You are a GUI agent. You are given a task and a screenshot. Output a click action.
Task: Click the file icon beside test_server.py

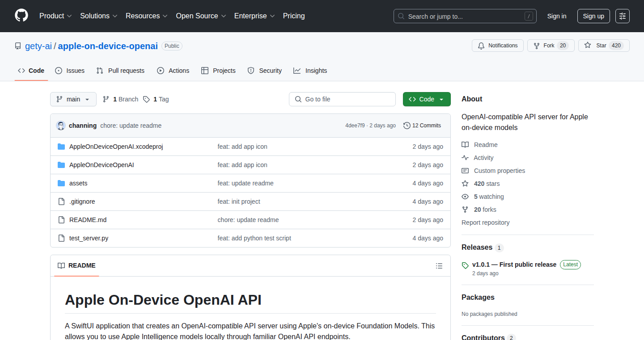point(61,238)
